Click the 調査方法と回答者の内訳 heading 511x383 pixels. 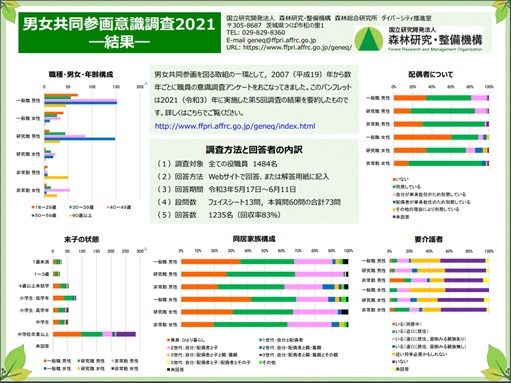(x=254, y=150)
